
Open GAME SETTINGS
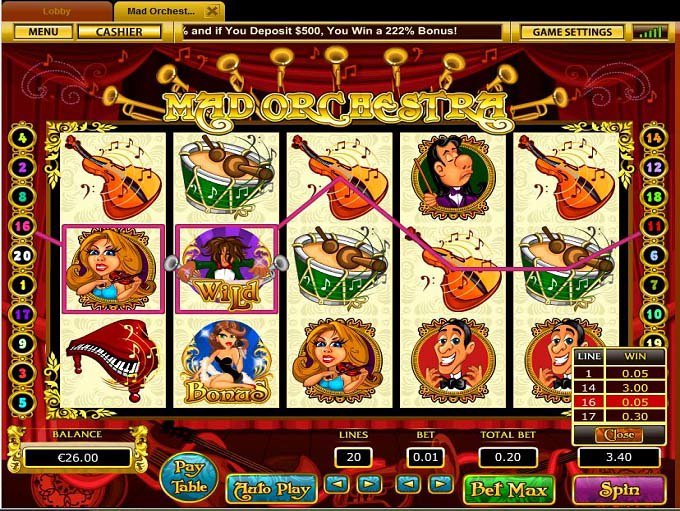(572, 32)
